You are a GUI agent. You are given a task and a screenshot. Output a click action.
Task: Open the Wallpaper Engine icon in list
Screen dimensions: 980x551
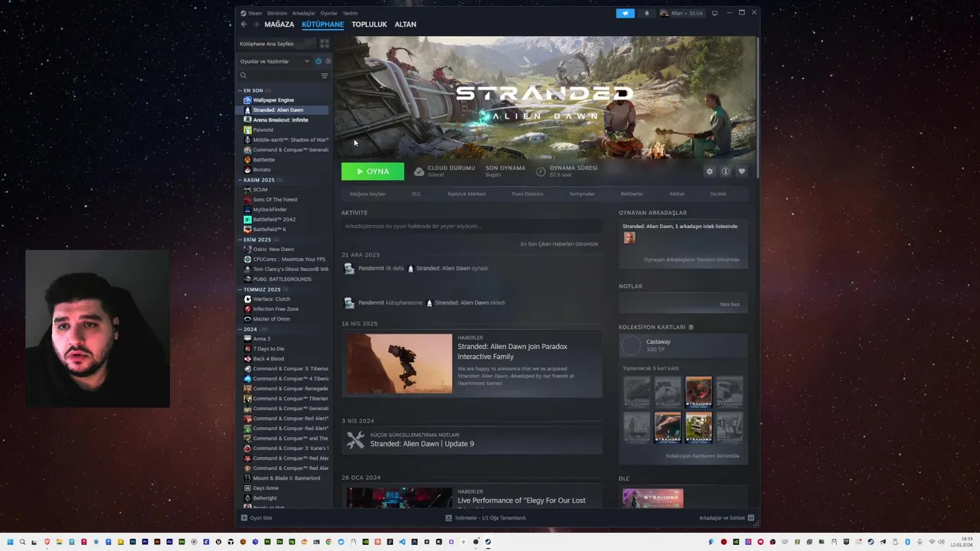point(247,100)
